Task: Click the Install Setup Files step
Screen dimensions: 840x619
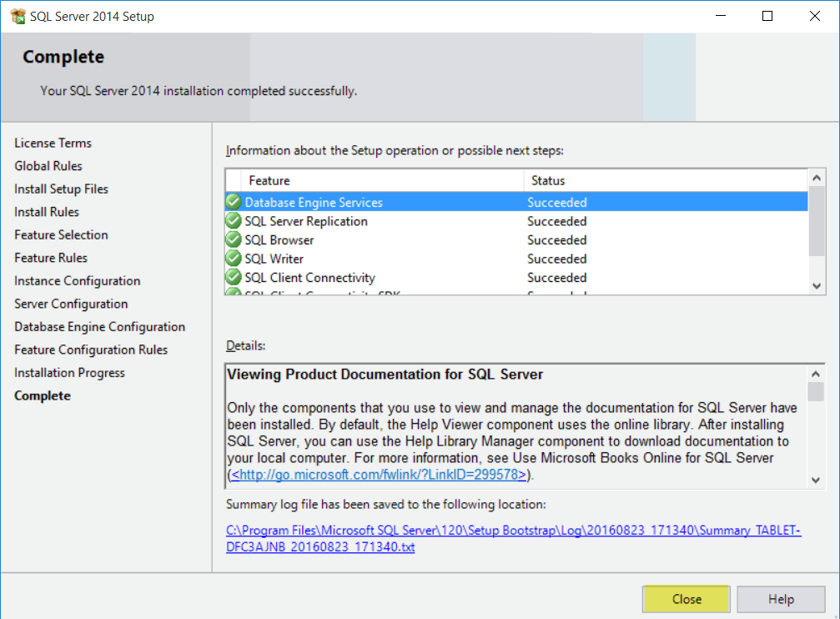Action: point(61,189)
